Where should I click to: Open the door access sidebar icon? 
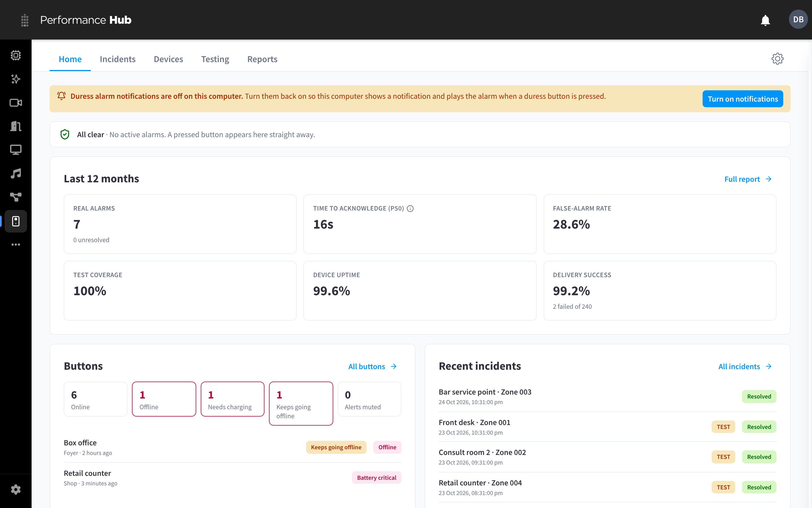pos(16,126)
